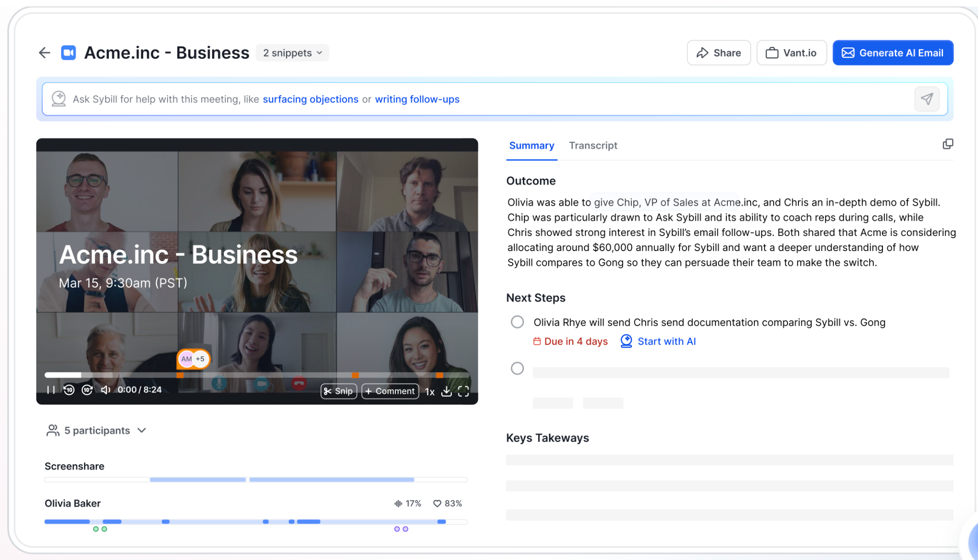This screenshot has height=560, width=978.
Task: Click the Outcome heading
Action: tap(531, 181)
